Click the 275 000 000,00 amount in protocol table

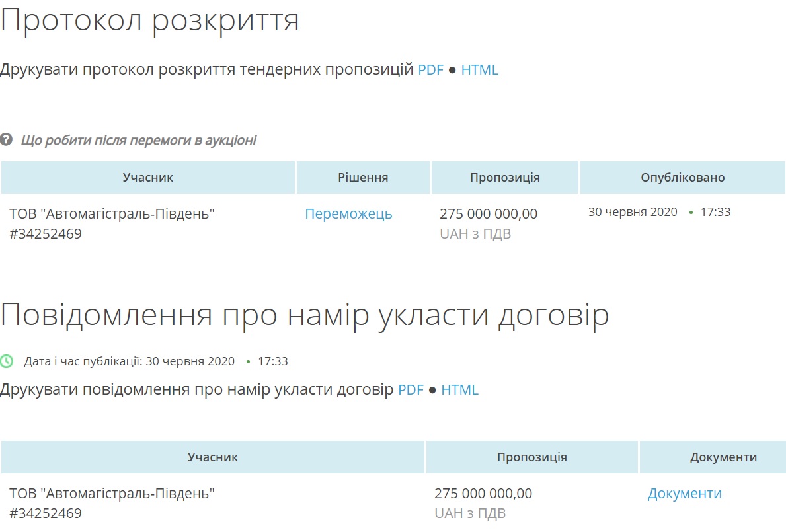(x=488, y=214)
